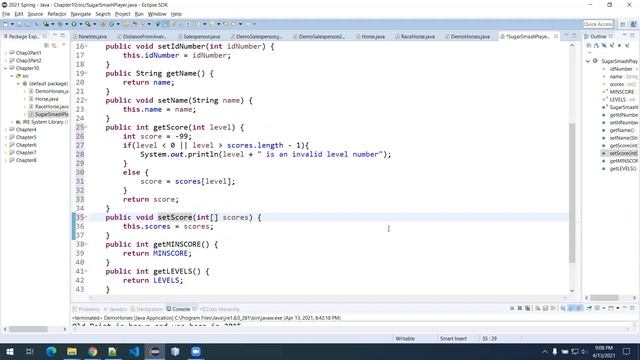The width and height of the screenshot is (640, 360).
Task: Toggle Hide Static Members in Outline toolbar
Action: click(x=612, y=45)
